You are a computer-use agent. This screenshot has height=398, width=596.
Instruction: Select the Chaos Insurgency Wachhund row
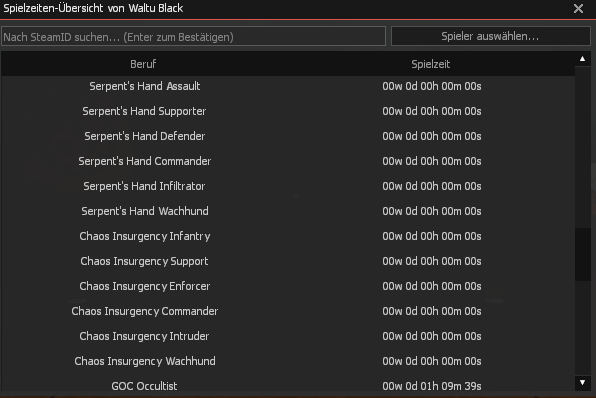click(288, 361)
